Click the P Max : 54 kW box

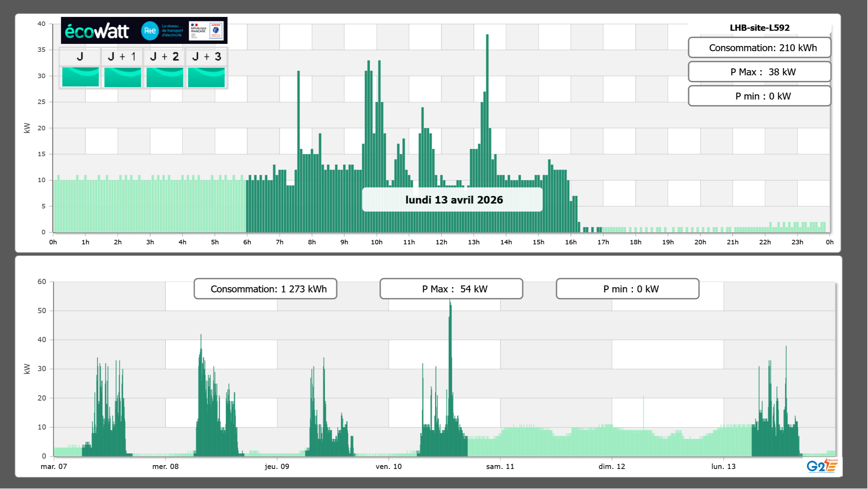[x=451, y=289]
